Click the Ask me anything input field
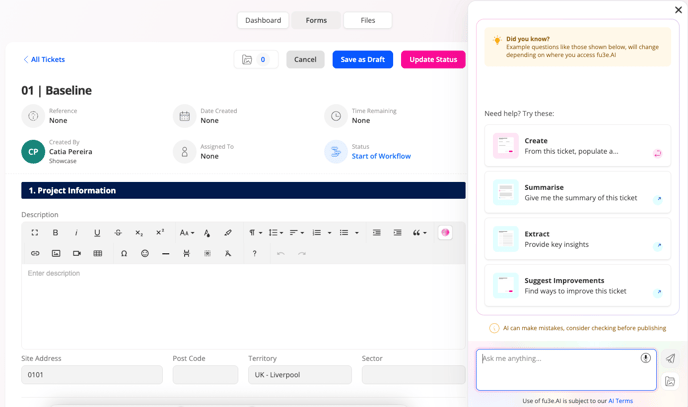 tap(556, 359)
